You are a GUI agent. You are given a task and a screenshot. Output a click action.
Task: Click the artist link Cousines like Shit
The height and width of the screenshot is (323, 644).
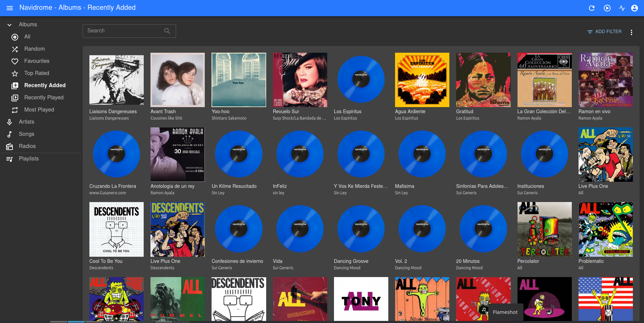coord(166,118)
